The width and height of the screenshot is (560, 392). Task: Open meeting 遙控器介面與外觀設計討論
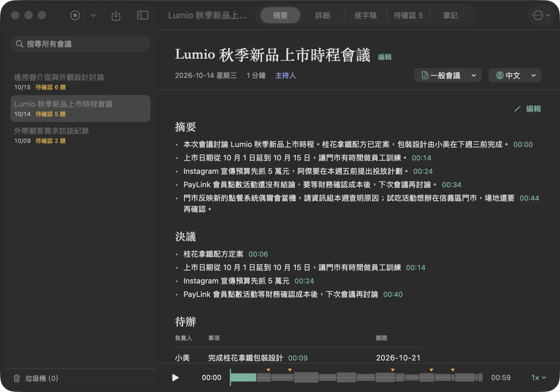click(x=80, y=82)
